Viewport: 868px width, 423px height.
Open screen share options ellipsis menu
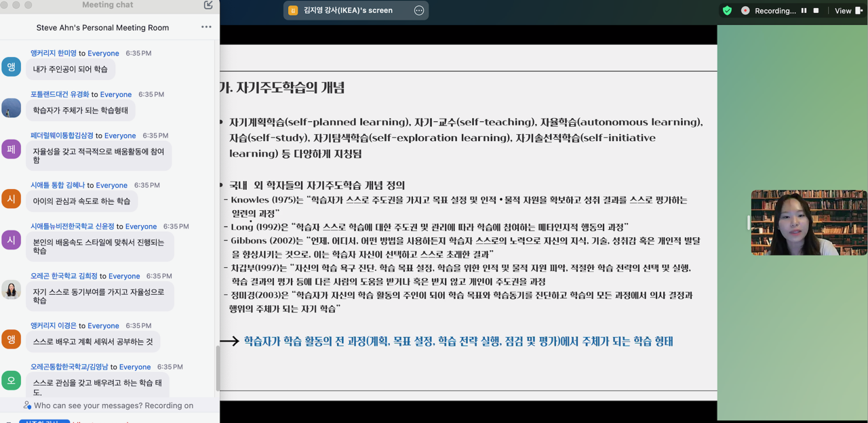pos(419,10)
